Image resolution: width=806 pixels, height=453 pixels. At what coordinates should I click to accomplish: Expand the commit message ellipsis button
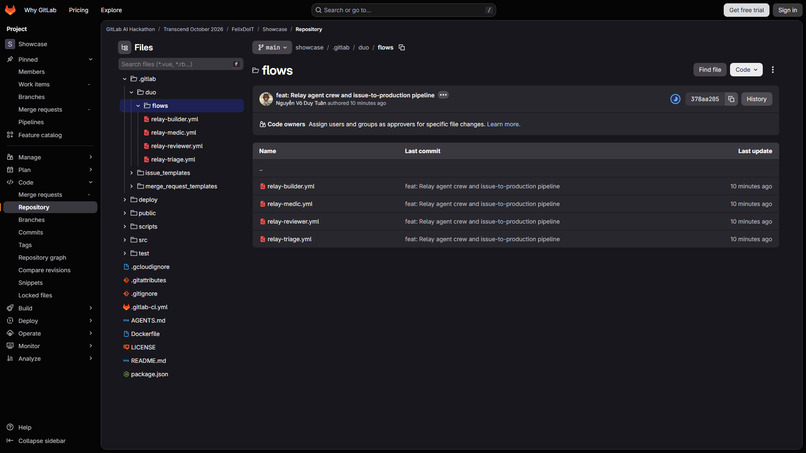tap(443, 95)
